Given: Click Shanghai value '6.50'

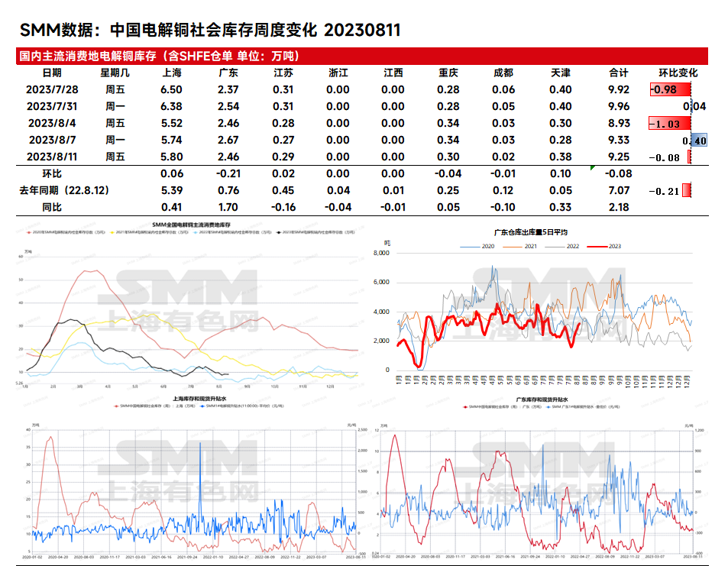Looking at the screenshot, I should click(171, 89).
